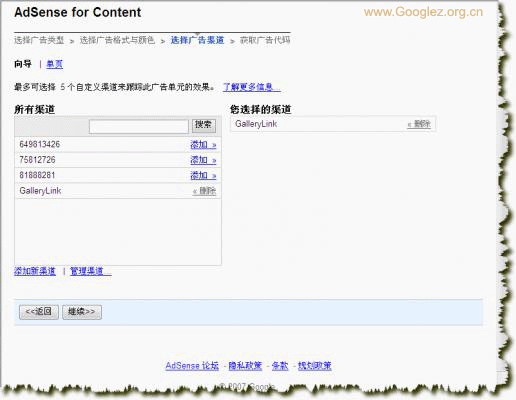Open the AdSense 论坛 forum link

click(192, 366)
